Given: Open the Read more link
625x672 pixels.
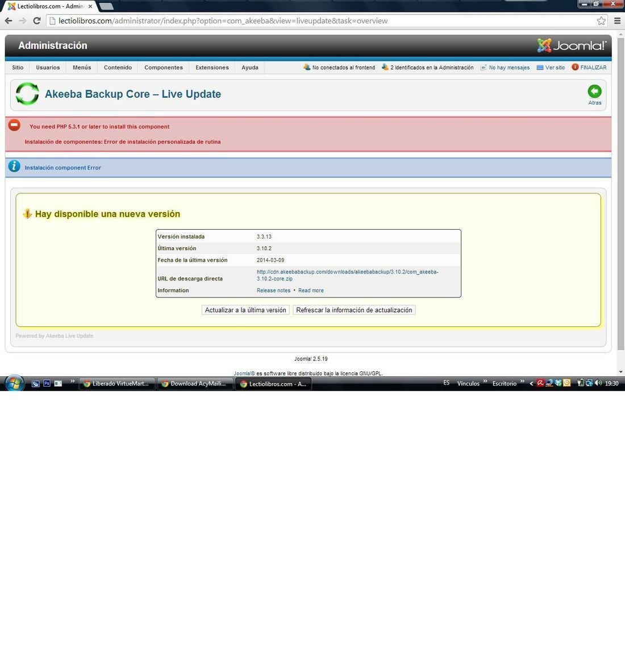Looking at the screenshot, I should click(311, 291).
